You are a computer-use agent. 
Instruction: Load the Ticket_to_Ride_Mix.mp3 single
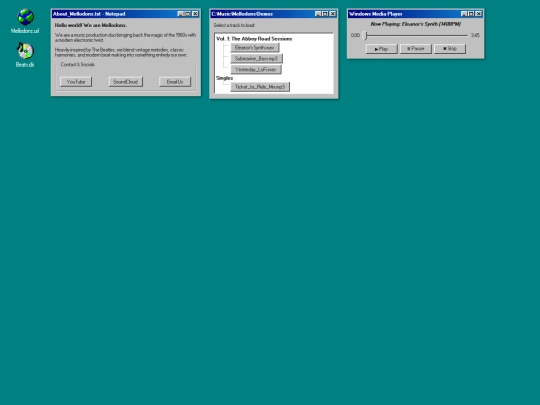point(260,87)
